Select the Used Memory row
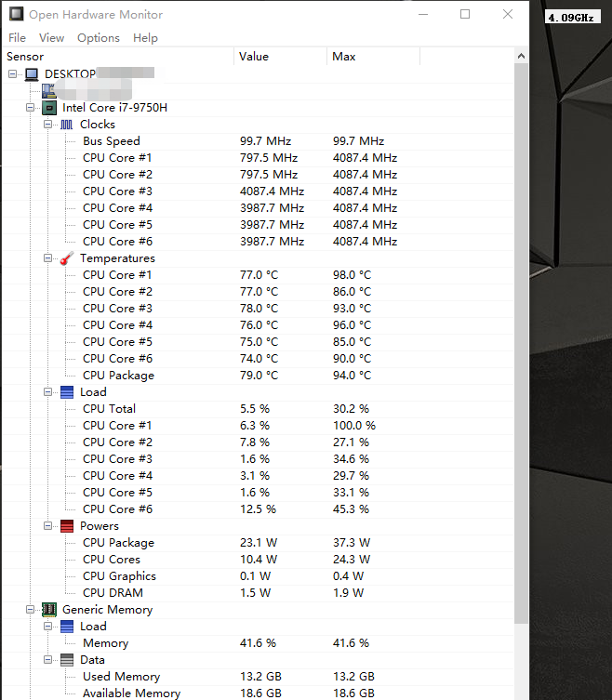Screen dimensions: 612x700 pyautogui.click(x=259, y=677)
